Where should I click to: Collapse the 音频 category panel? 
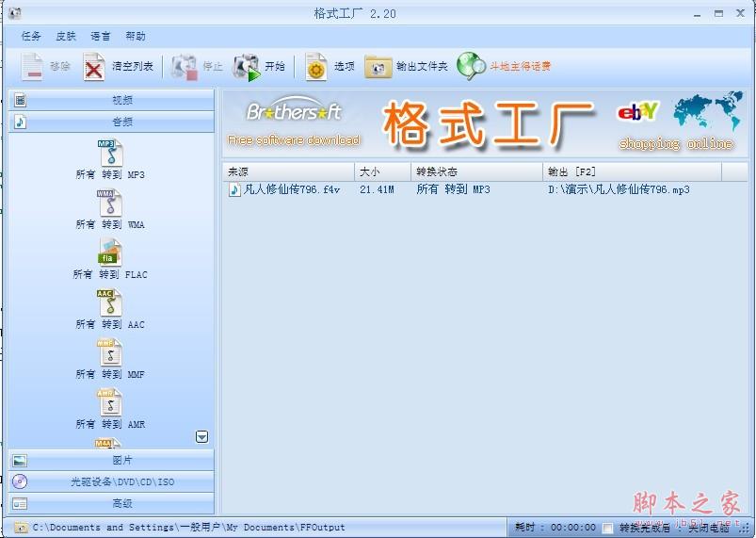pyautogui.click(x=111, y=122)
